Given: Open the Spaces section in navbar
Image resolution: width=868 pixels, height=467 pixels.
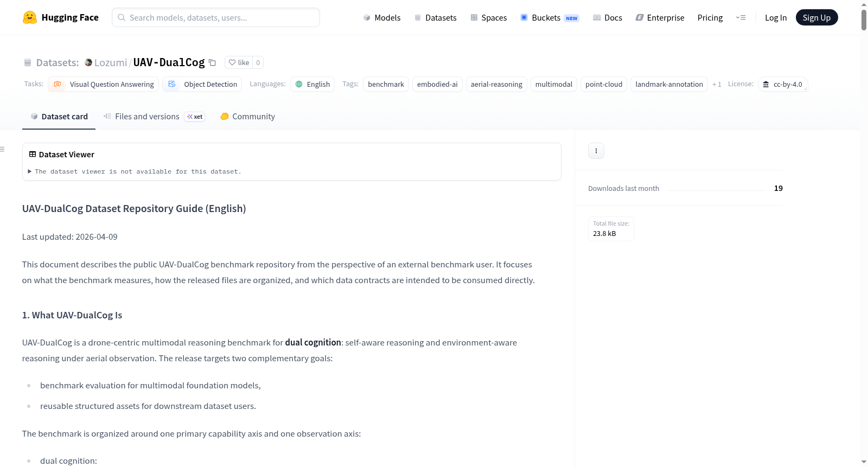Looking at the screenshot, I should click(489, 17).
